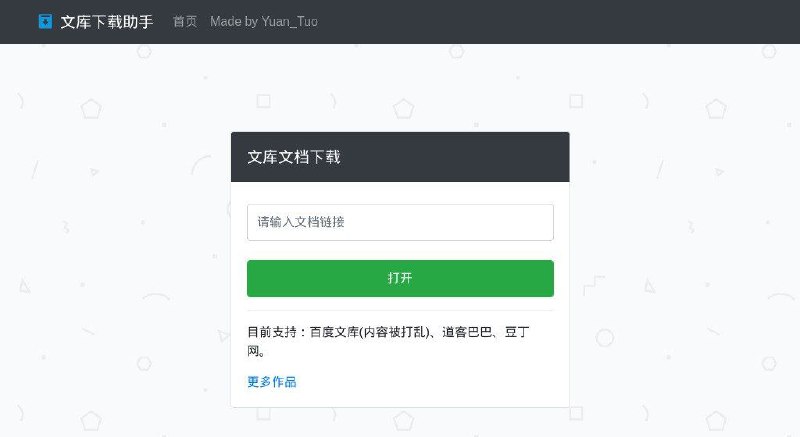Select the 百度文库 text in the support note
Image resolution: width=800 pixels, height=437 pixels.
point(334,332)
